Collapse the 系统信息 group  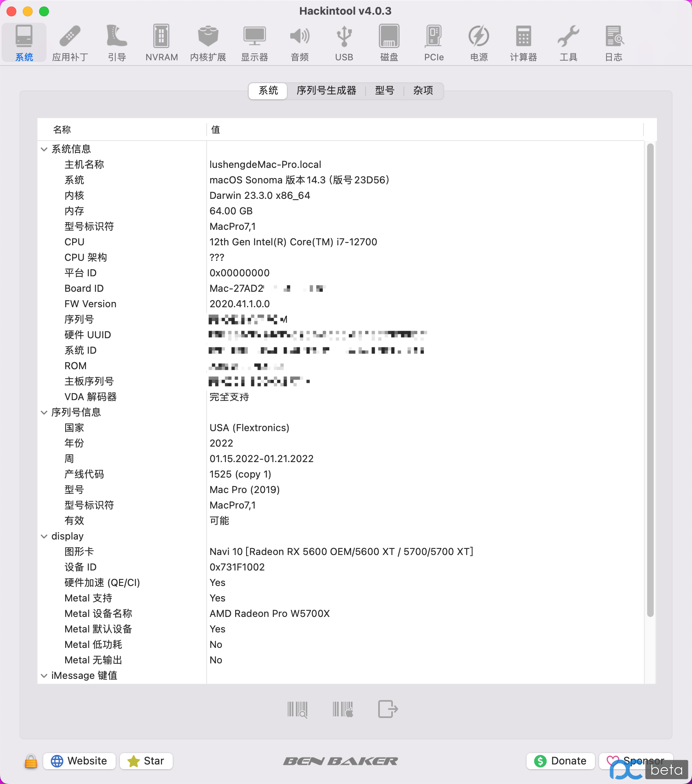44,149
